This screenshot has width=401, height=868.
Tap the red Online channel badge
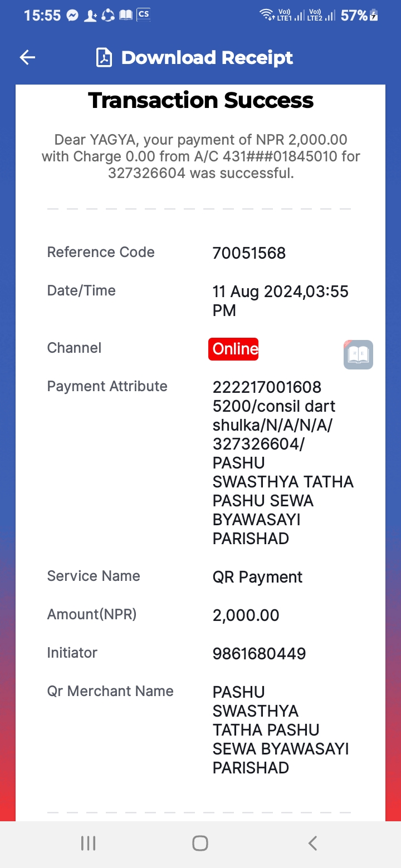(x=233, y=349)
